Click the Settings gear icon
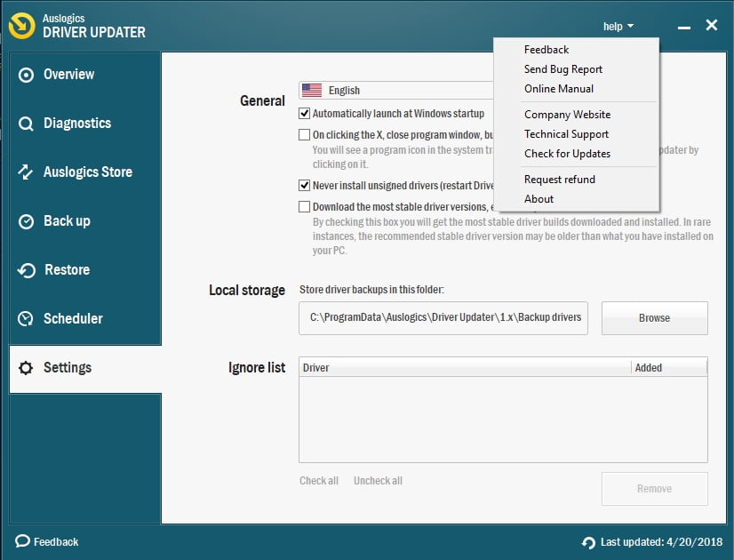Screen dimensions: 734x560 point(26,368)
